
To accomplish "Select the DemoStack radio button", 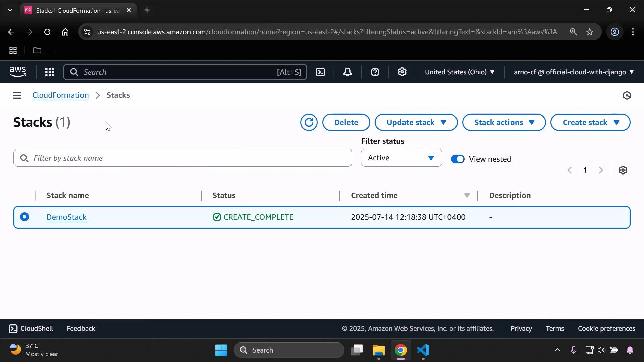I will pyautogui.click(x=25, y=217).
